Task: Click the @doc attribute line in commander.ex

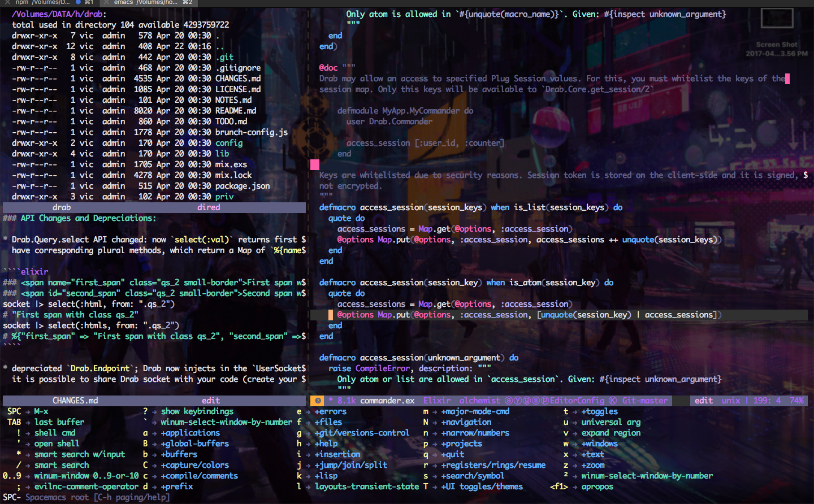Action: coord(337,68)
